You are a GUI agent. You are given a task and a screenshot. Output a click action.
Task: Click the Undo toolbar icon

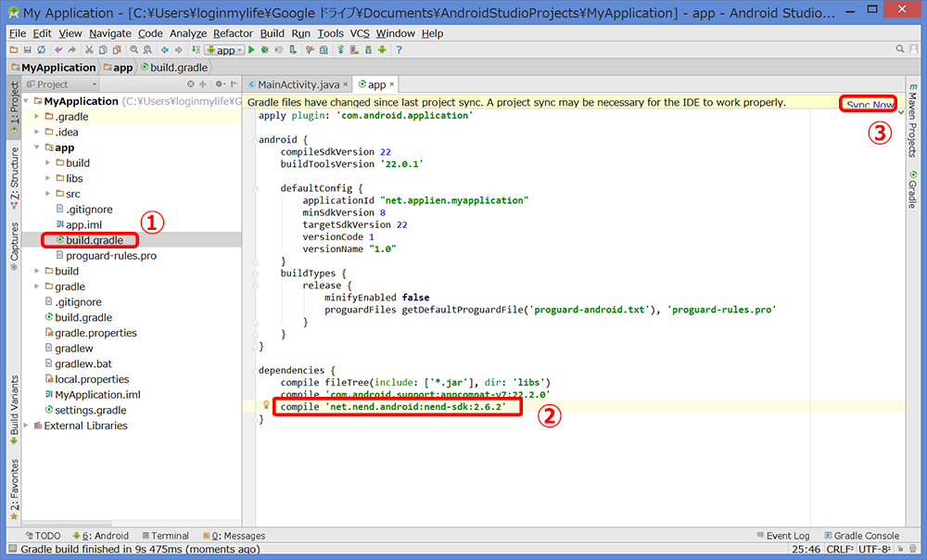coord(58,50)
